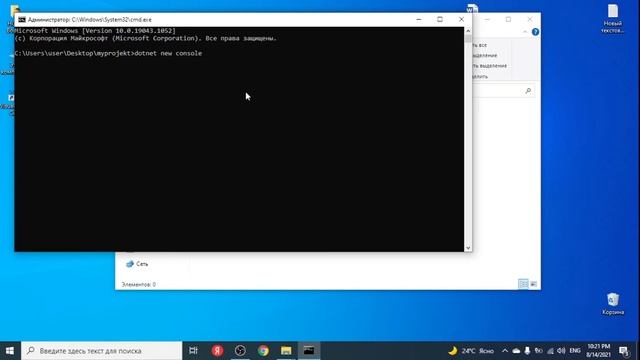Select the Новый текстовый desktop file
This screenshot has height=360, width=640.
pyautogui.click(x=612, y=19)
